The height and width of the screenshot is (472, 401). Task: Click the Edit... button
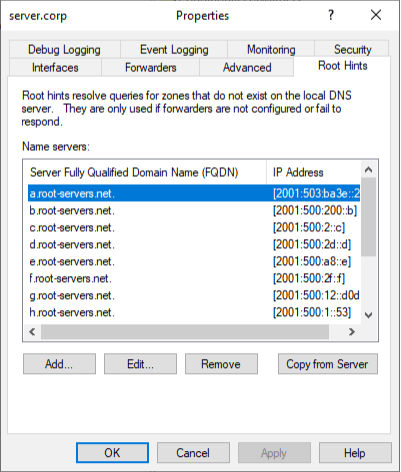[x=140, y=364]
